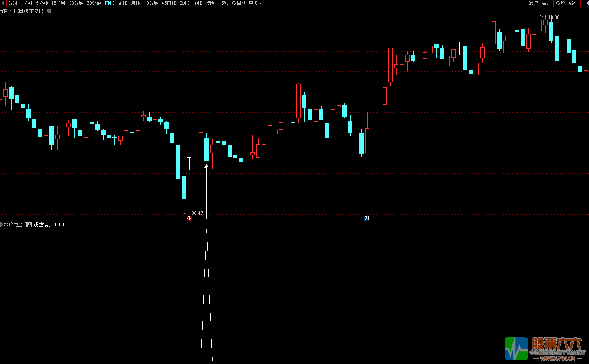The width and height of the screenshot is (589, 364).
Task: Select the 周线 weekly period tab
Action: click(123, 3)
